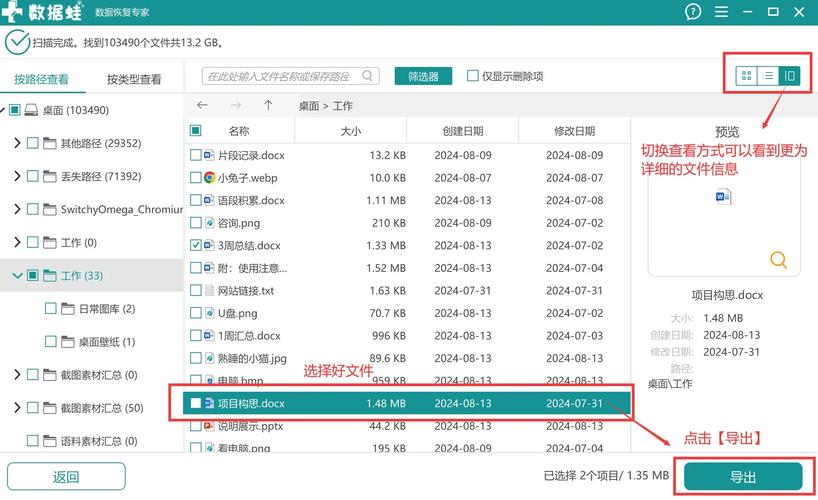The height and width of the screenshot is (500, 818).
Task: Expand the 丢失路径 (71392) folder
Action: pos(17,176)
